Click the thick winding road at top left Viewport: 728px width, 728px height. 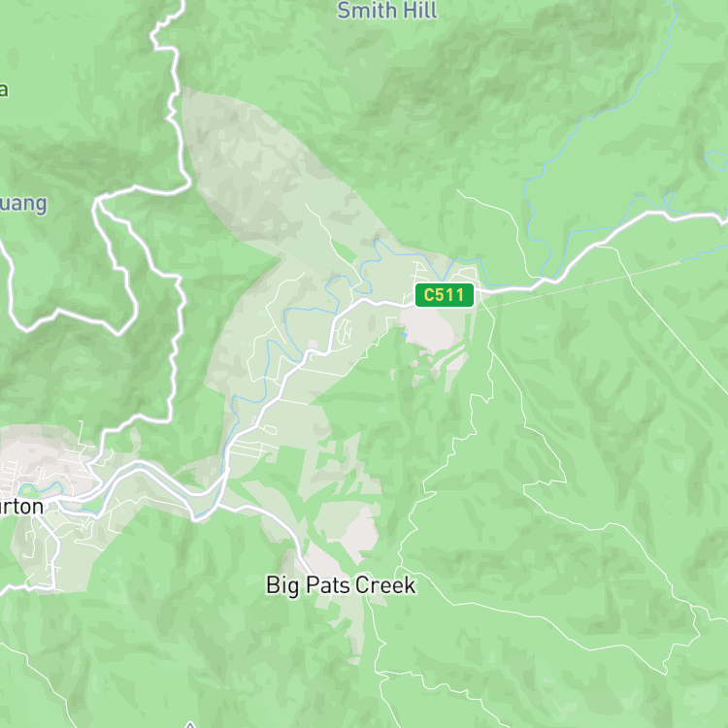(x=172, y=93)
